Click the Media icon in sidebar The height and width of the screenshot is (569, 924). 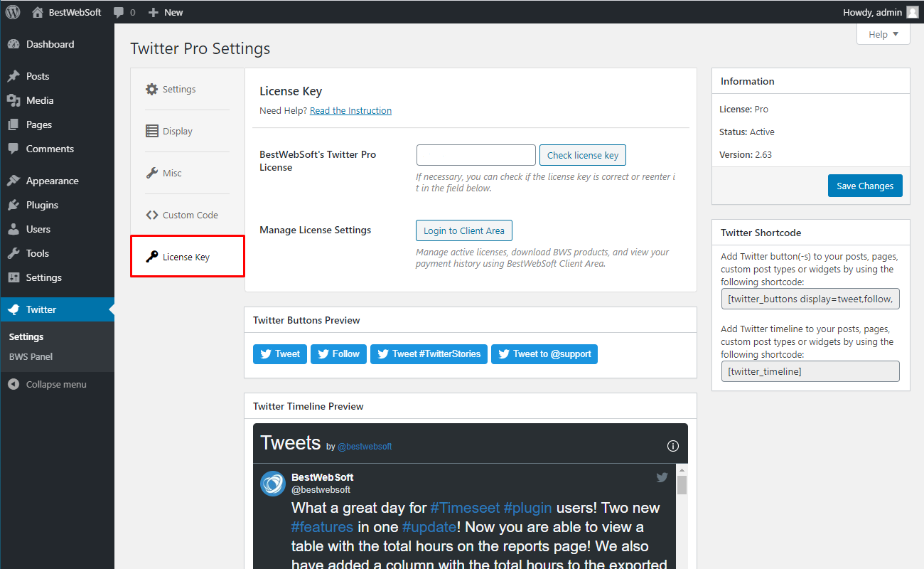tap(14, 100)
